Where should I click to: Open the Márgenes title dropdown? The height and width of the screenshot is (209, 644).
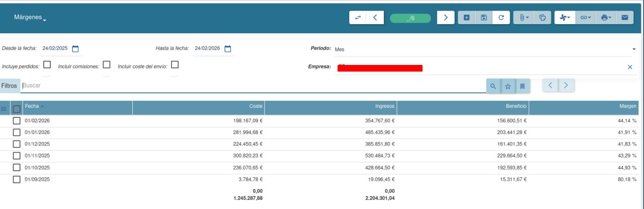point(30,18)
